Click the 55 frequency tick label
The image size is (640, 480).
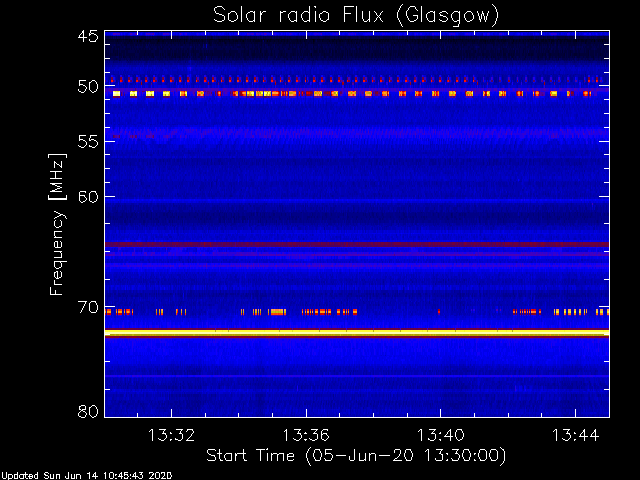point(88,142)
